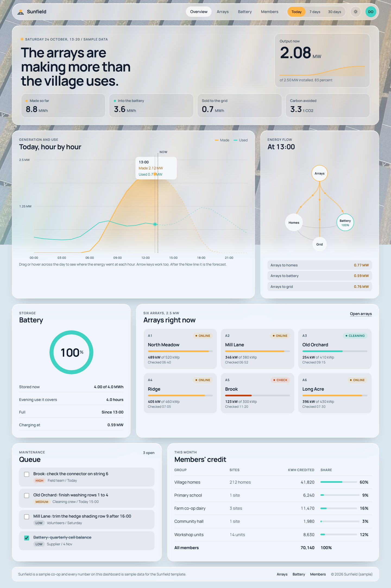Check the Brook connector on string 6 task

click(27, 474)
